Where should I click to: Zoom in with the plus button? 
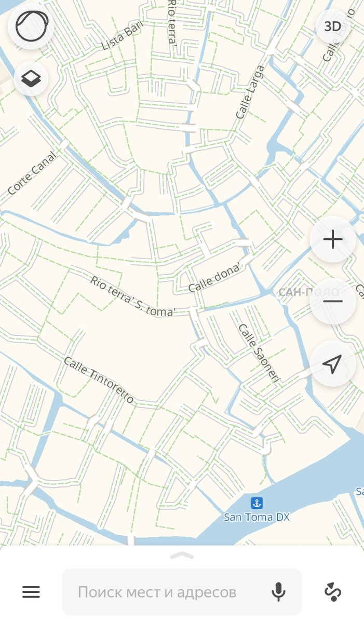333,239
